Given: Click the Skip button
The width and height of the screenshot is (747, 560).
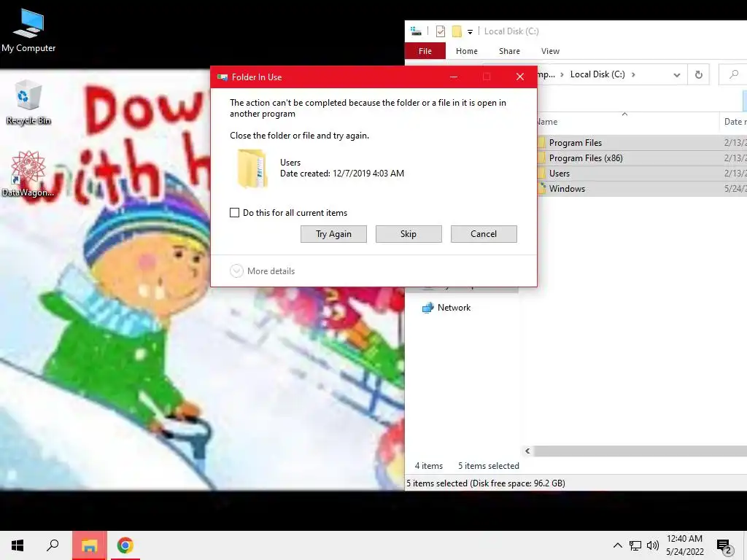Looking at the screenshot, I should [409, 234].
